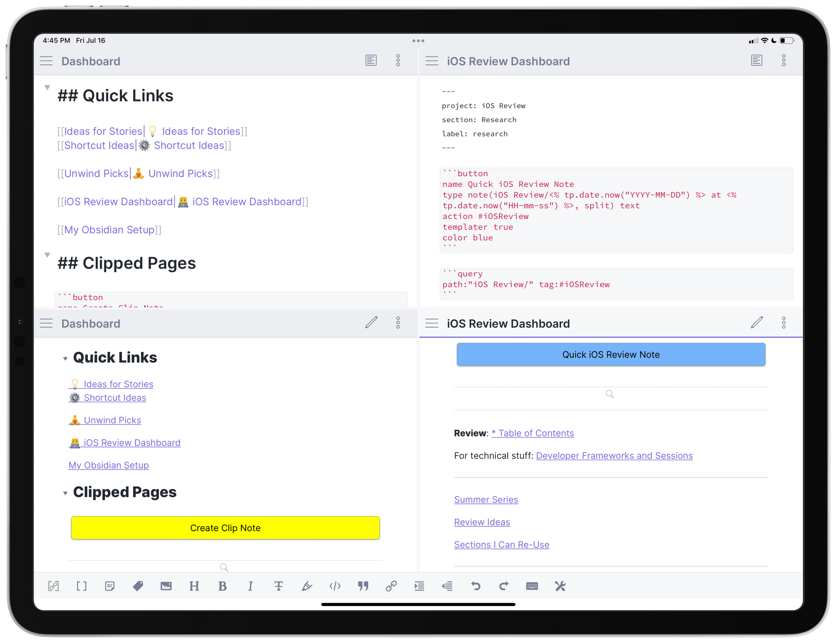Open Shortcut Ideas preview link
Screen dimensions: 837x644
click(107, 398)
